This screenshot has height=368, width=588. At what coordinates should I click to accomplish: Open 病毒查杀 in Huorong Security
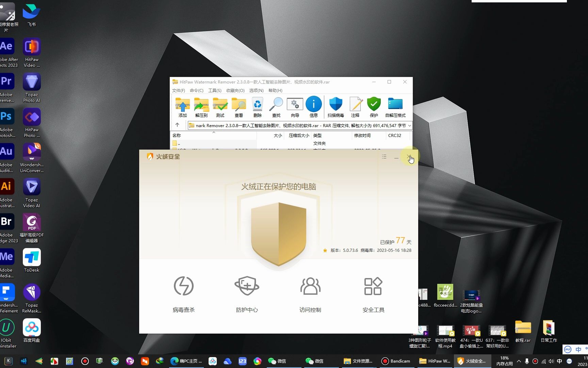pyautogui.click(x=184, y=294)
